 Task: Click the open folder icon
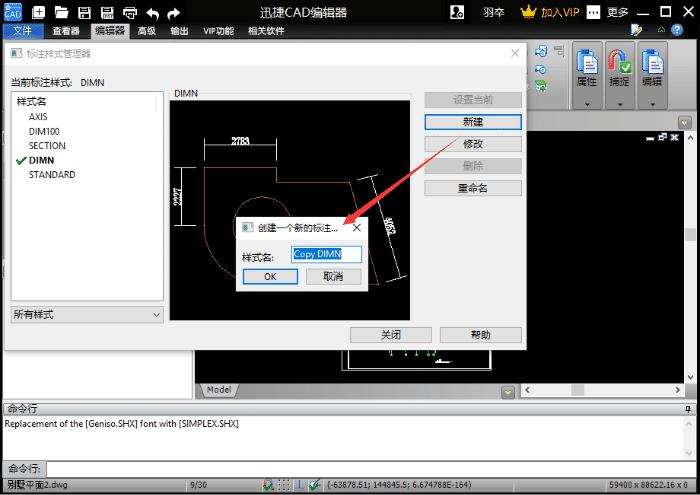[61, 13]
